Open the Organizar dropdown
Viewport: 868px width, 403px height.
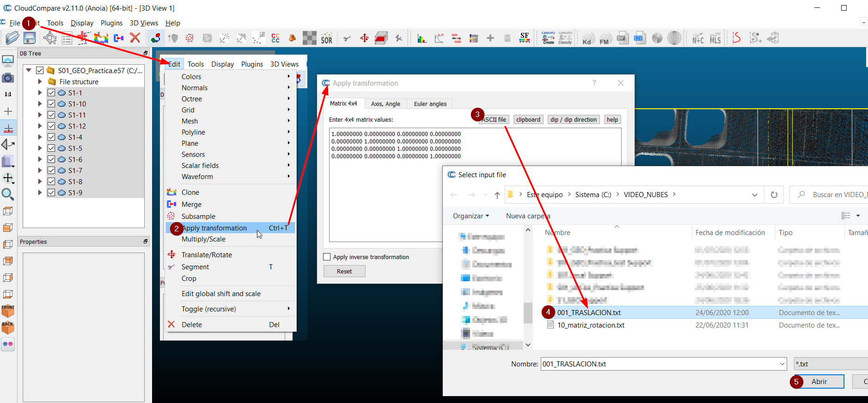click(471, 216)
